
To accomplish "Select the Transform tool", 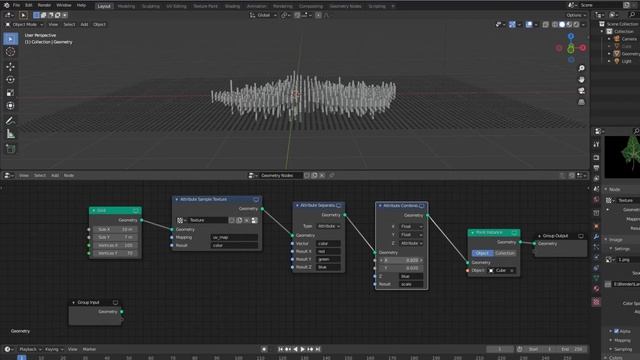I will click(11, 106).
